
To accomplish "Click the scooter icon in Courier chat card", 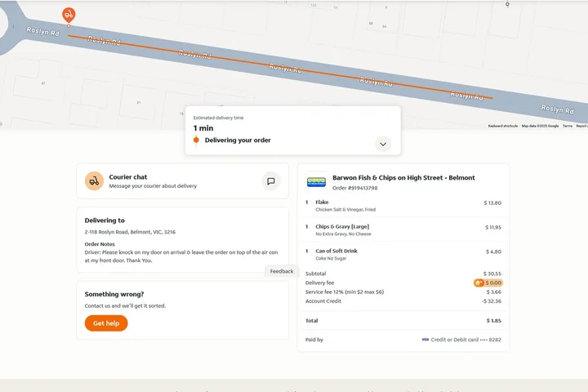I will 94,180.
